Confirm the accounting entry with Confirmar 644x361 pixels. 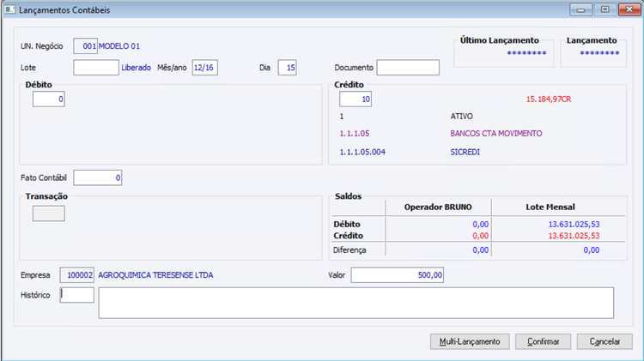(543, 341)
